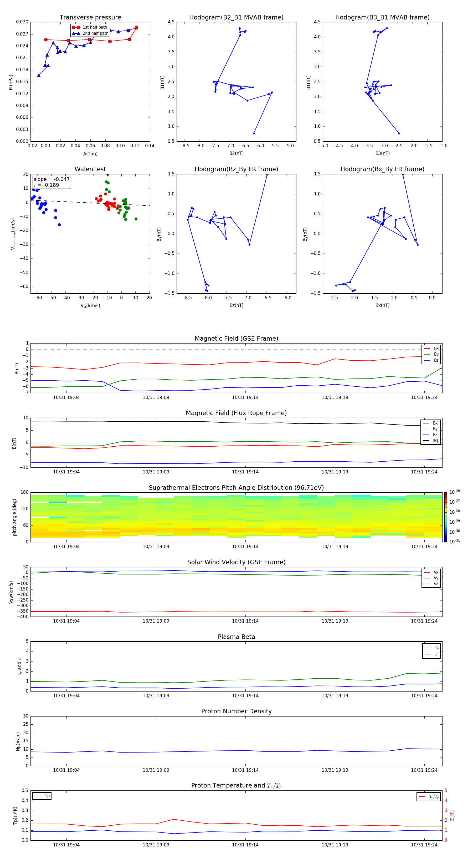The height and width of the screenshot is (868, 473).
Task: Click the 'Magnetic Field (Flux Rope Frame)' title
Action: point(236,413)
